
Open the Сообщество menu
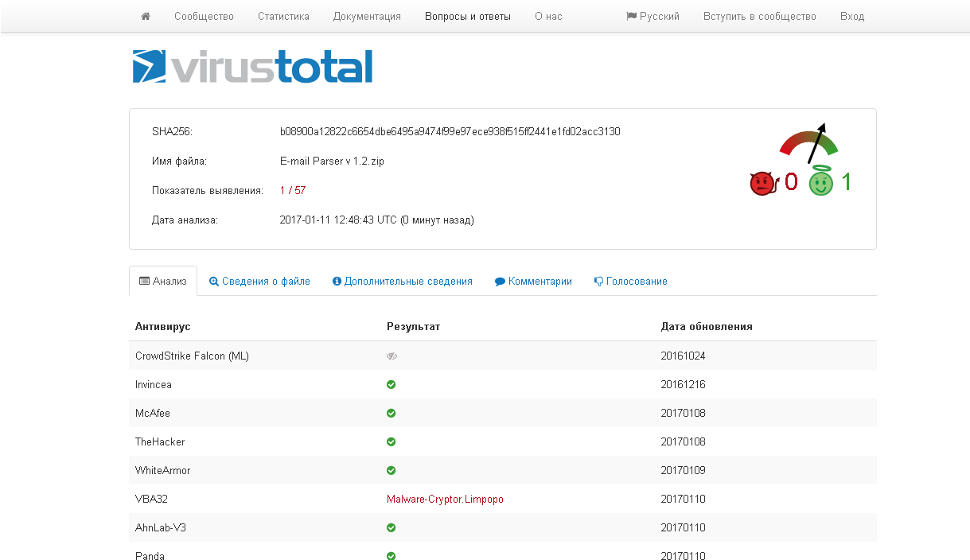coord(205,16)
